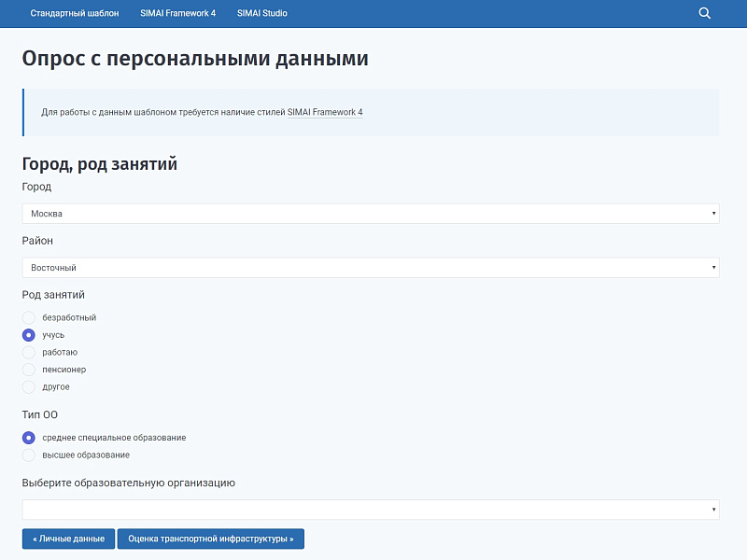Click the dropdown arrow on the Район field

click(x=712, y=267)
